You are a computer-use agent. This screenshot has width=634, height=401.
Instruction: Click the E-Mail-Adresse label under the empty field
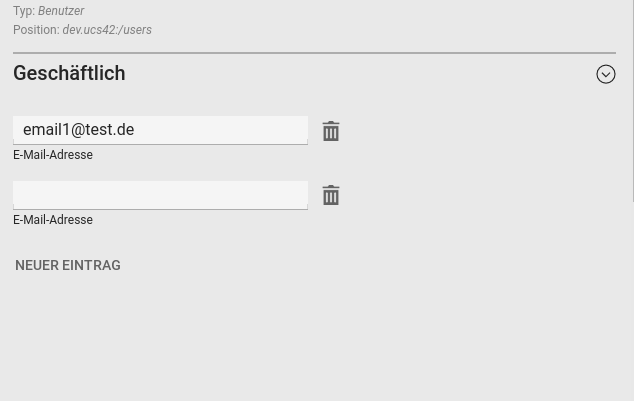pos(53,220)
